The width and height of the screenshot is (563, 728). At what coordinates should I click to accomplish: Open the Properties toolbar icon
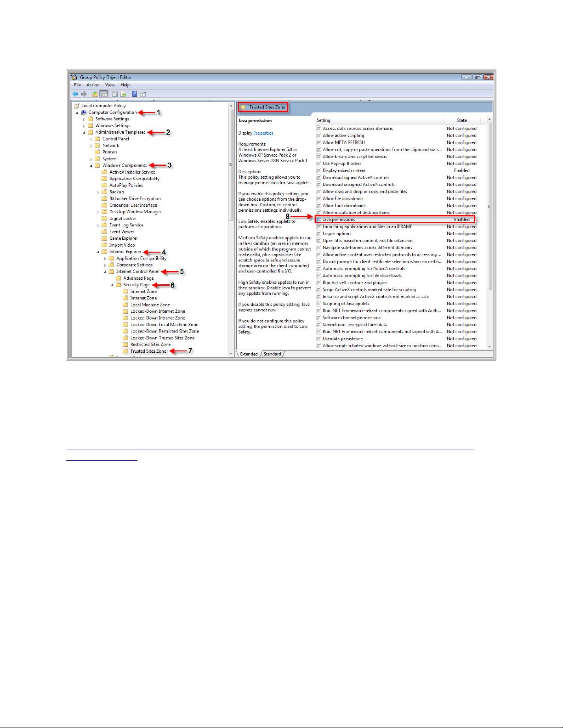click(x=115, y=94)
